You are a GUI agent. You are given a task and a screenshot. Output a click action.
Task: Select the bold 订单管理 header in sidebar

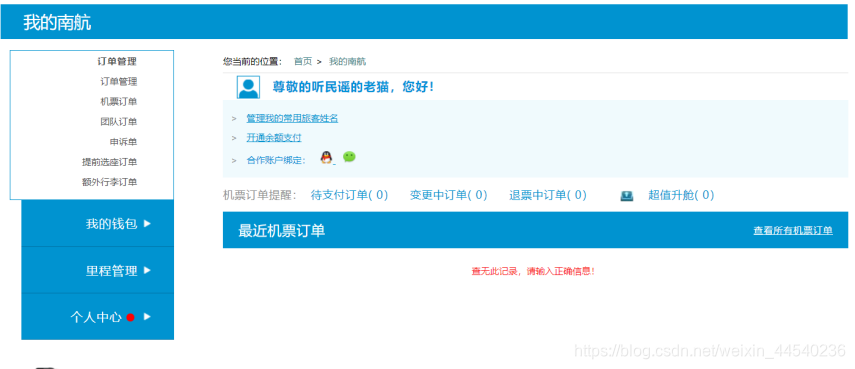(117, 61)
